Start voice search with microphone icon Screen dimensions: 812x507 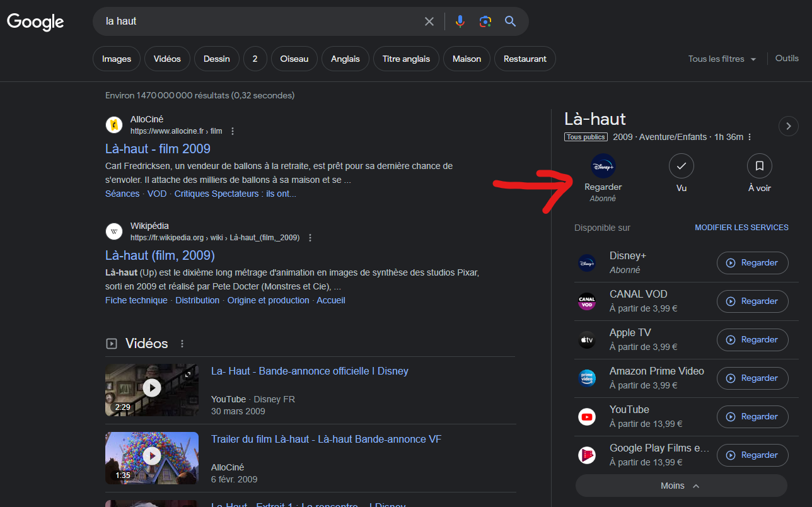[460, 21]
